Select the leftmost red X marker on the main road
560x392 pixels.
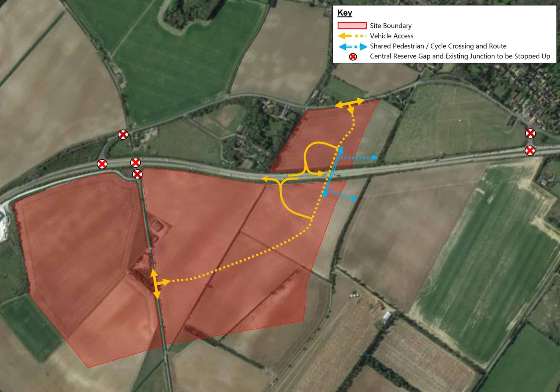click(x=102, y=164)
